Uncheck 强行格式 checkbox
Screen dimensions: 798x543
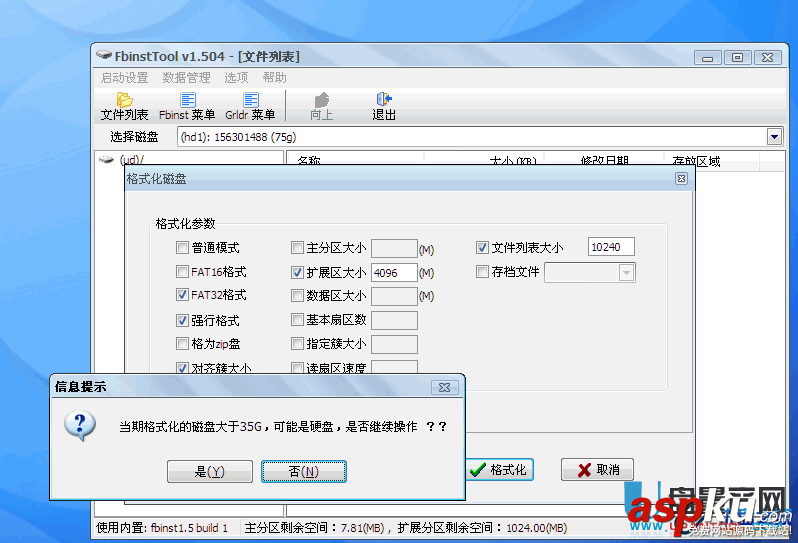(x=182, y=320)
